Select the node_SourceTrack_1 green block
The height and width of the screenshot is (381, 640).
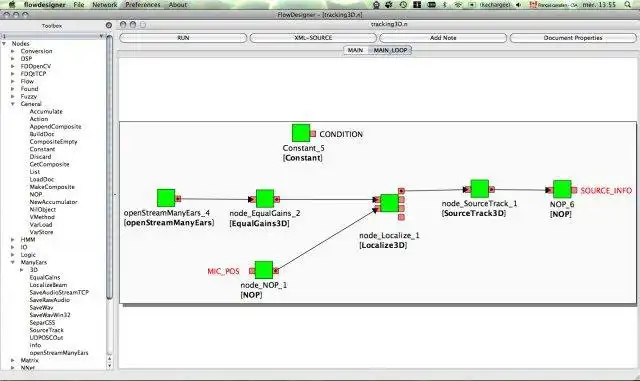click(479, 189)
